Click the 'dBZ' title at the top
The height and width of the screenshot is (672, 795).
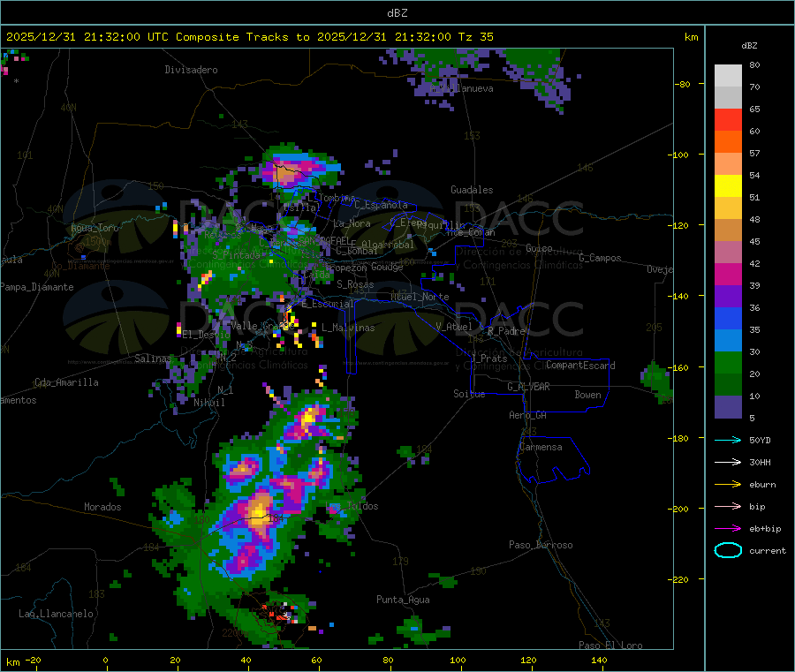pyautogui.click(x=397, y=13)
